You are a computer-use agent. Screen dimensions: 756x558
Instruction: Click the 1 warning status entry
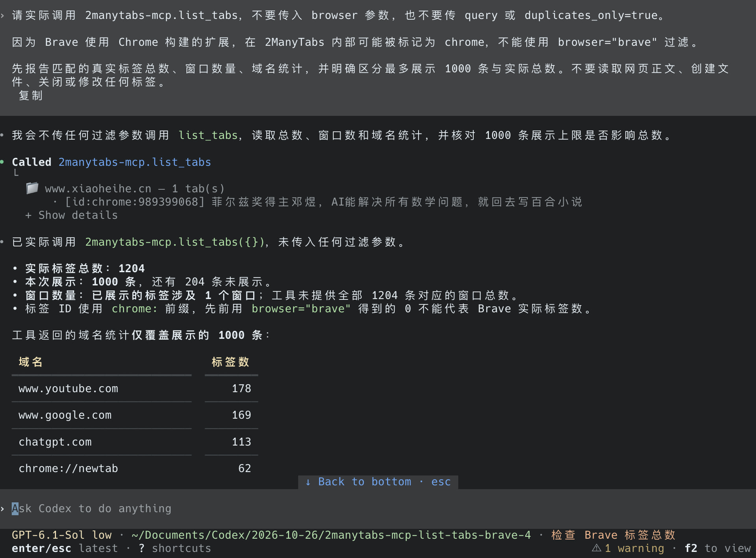pyautogui.click(x=628, y=548)
